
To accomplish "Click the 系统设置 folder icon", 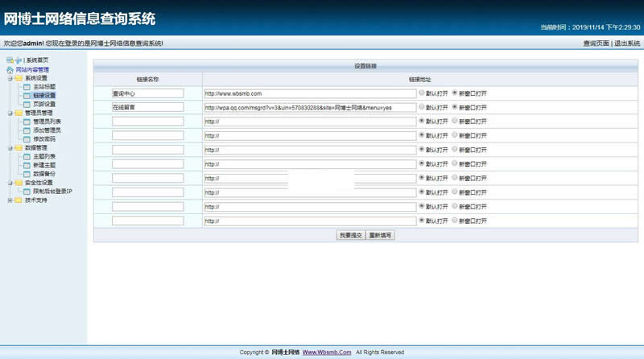I will tap(19, 78).
